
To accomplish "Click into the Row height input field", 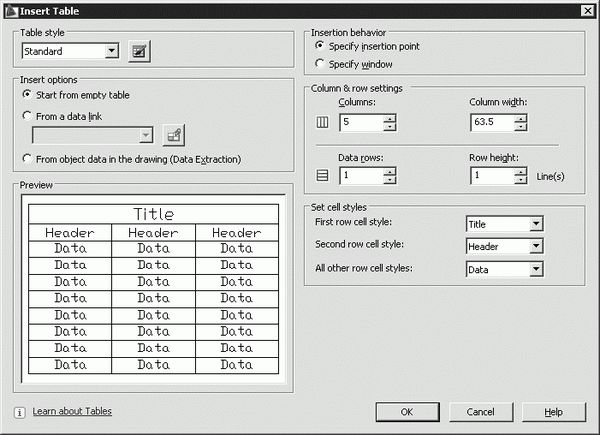I will coord(492,176).
